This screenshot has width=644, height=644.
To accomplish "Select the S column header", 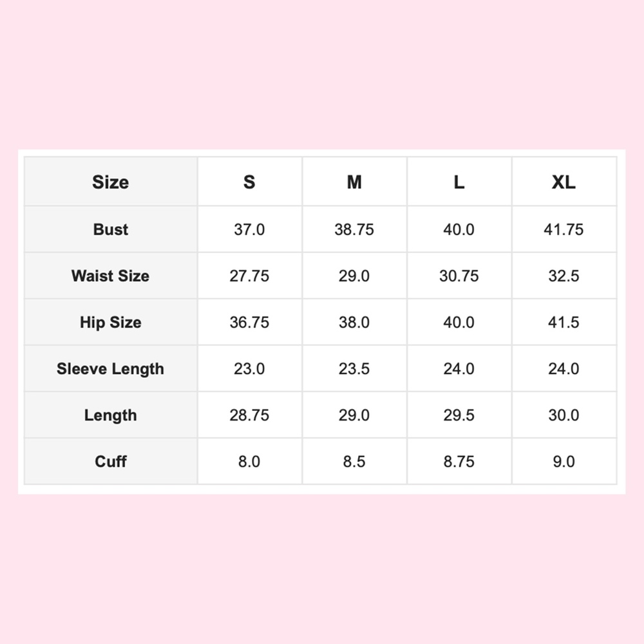I will pos(249,182).
